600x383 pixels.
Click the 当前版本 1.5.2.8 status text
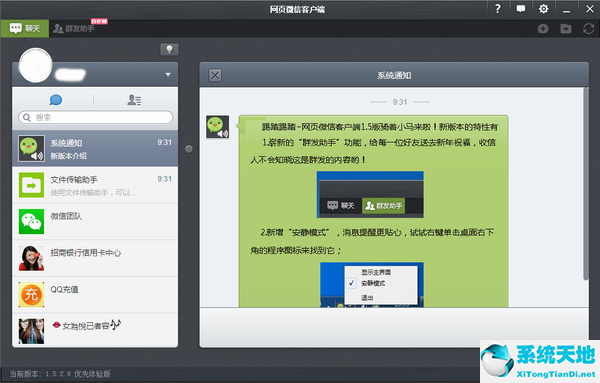pos(60,374)
